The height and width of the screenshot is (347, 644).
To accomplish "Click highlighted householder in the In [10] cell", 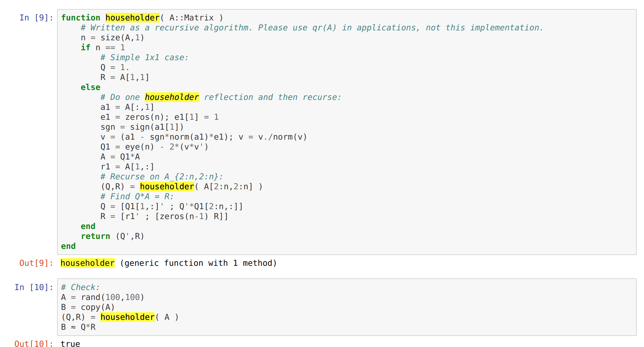I will tap(128, 317).
